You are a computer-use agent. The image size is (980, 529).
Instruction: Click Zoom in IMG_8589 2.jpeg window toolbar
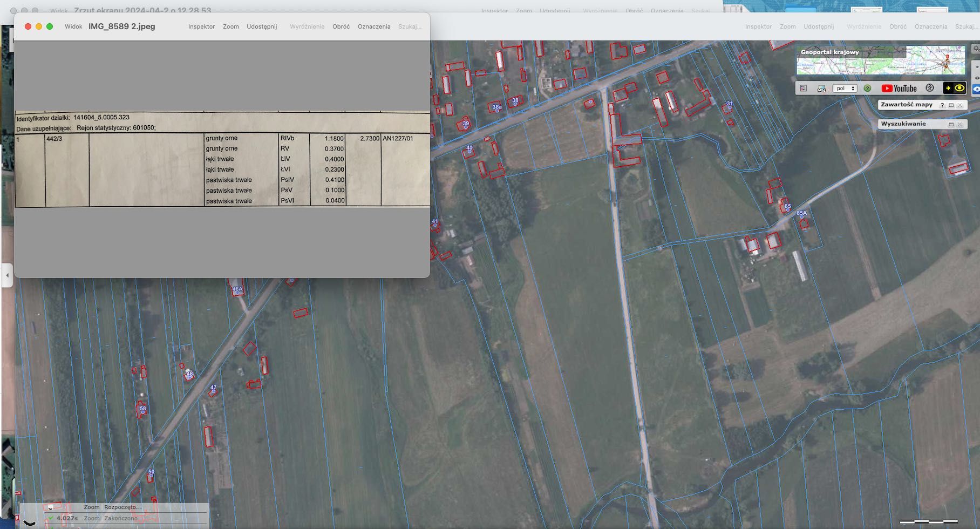[231, 26]
